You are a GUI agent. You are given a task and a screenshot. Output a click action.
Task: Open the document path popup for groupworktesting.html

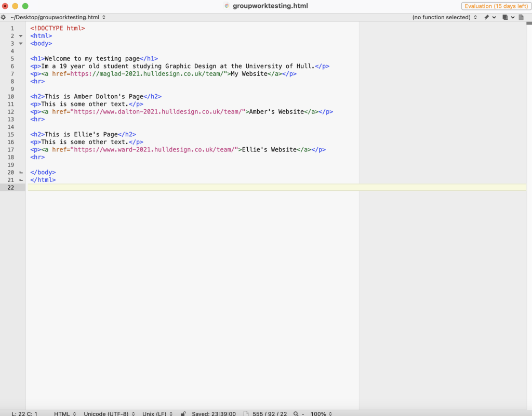[x=58, y=17]
